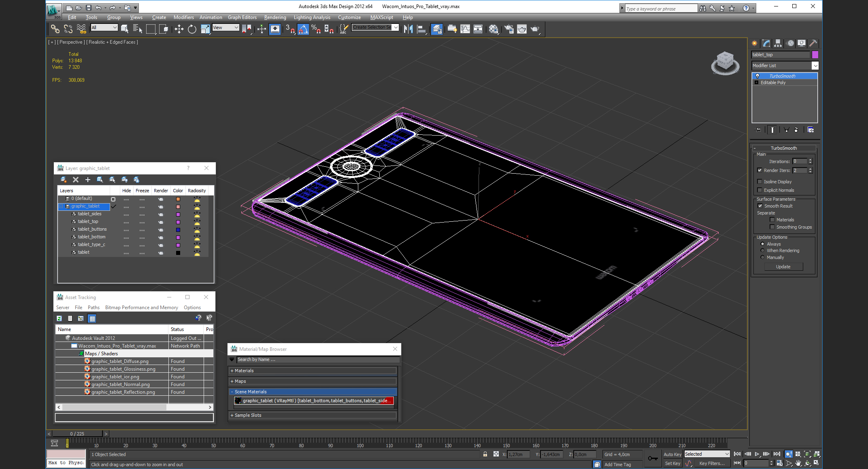Toggle Selection Lock padlock icon

coord(485,454)
